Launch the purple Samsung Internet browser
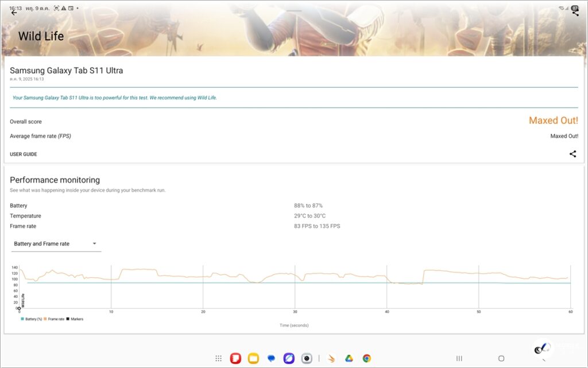 pyautogui.click(x=289, y=358)
